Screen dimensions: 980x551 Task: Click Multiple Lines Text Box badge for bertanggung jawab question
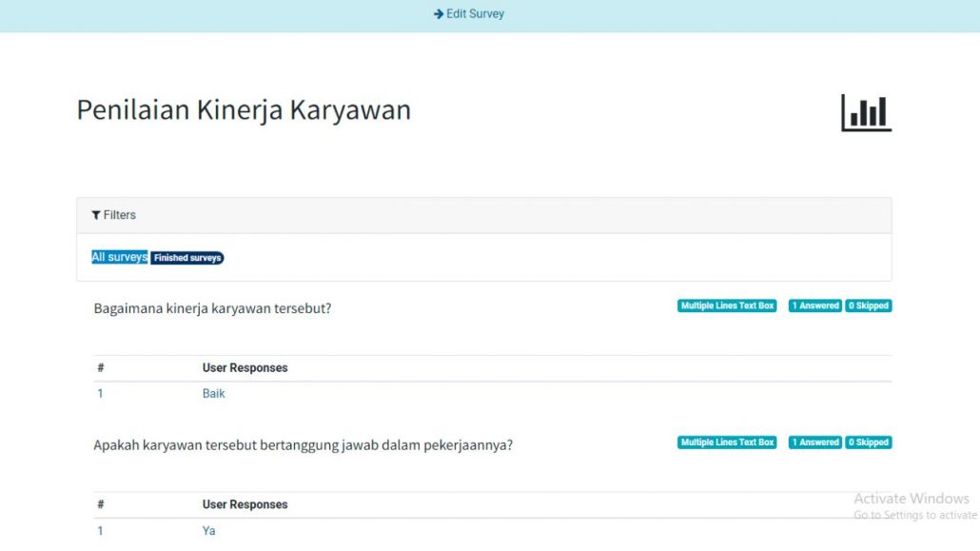tap(727, 443)
